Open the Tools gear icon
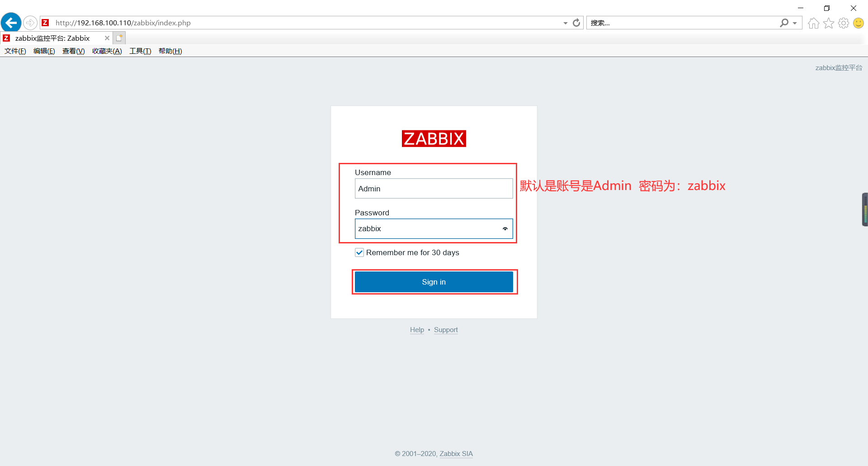The width and height of the screenshot is (868, 466). [843, 23]
